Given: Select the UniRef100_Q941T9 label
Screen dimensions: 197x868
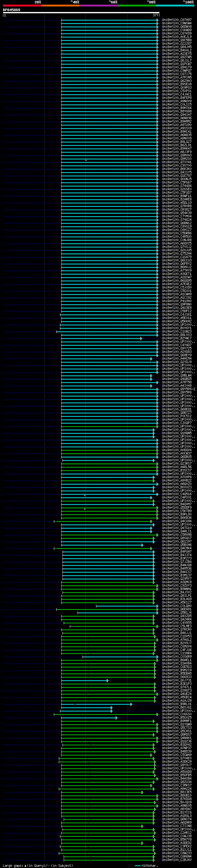Looking at the screenshot, I should 176,67.
